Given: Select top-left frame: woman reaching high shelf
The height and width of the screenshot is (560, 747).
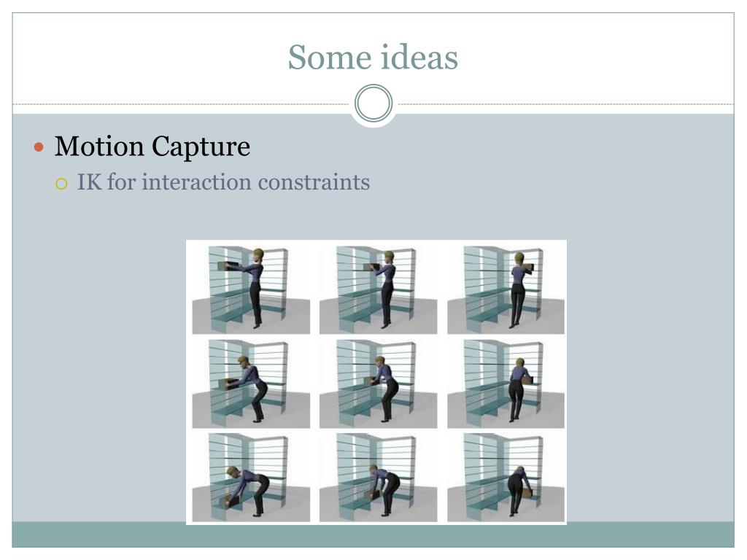Looking at the screenshot, I should (x=251, y=289).
